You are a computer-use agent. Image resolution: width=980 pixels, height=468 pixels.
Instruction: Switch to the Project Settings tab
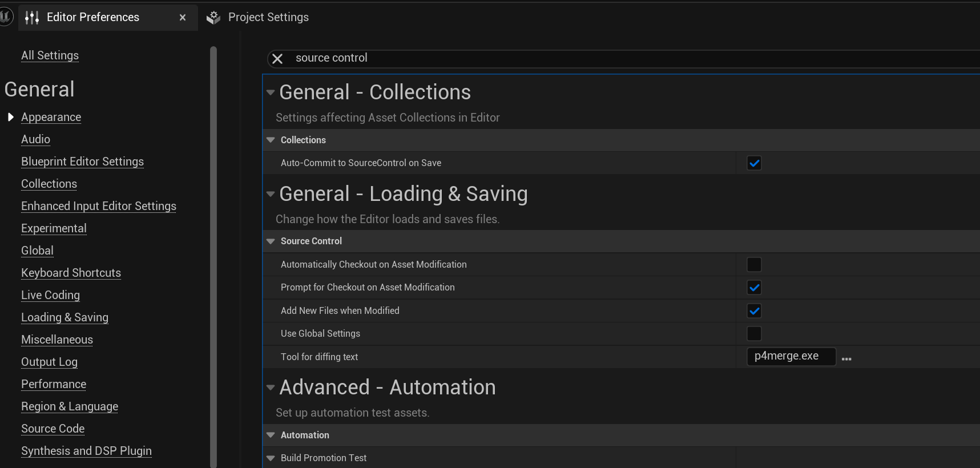click(x=268, y=18)
